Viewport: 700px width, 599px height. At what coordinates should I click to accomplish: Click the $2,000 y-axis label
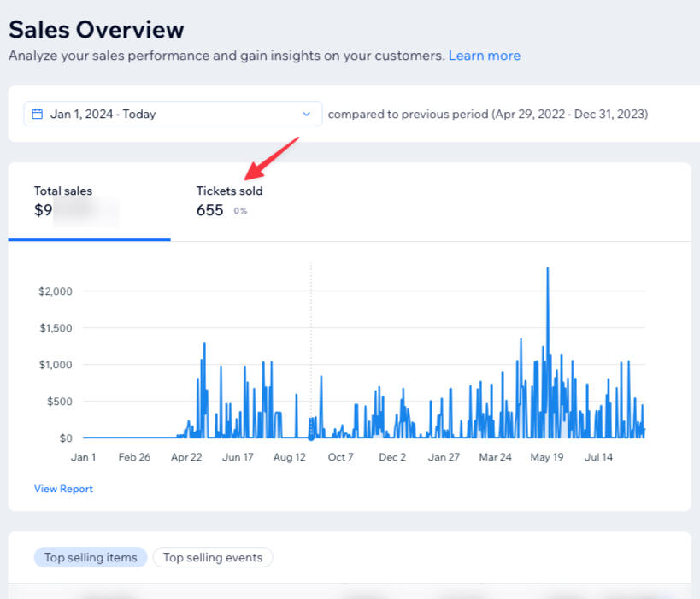click(56, 291)
